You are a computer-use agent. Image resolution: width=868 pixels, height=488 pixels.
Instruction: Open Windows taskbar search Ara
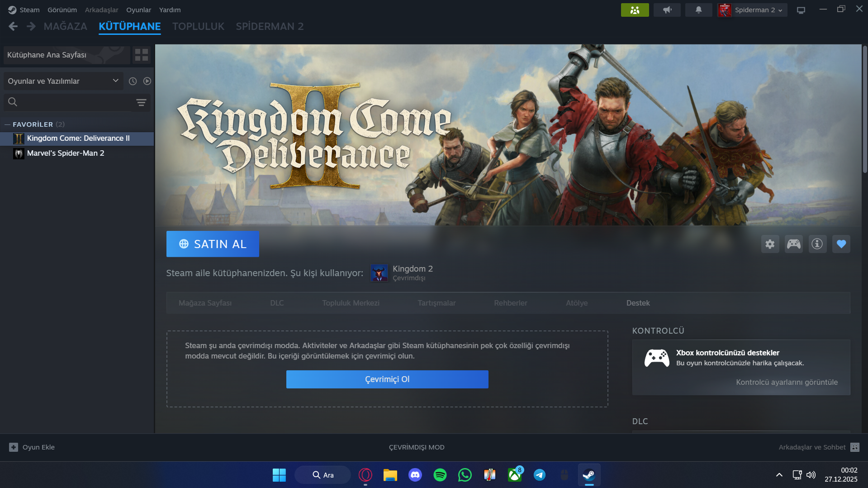[323, 475]
